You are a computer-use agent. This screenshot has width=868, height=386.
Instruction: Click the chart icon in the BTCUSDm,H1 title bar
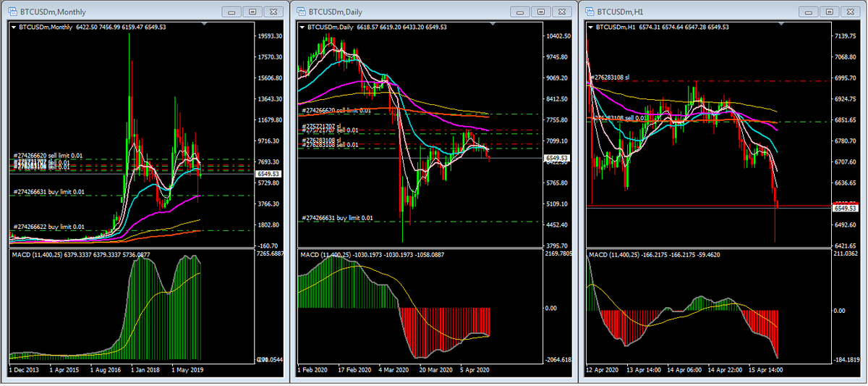(x=589, y=11)
